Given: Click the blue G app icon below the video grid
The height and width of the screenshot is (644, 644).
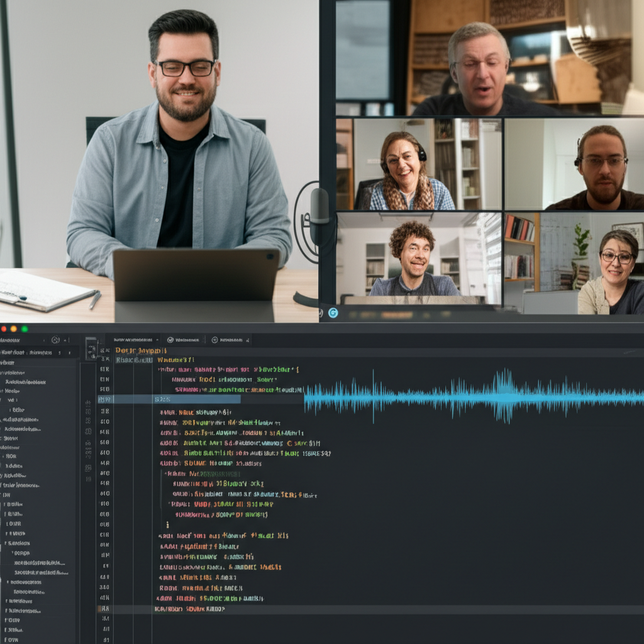Looking at the screenshot, I should 333,312.
